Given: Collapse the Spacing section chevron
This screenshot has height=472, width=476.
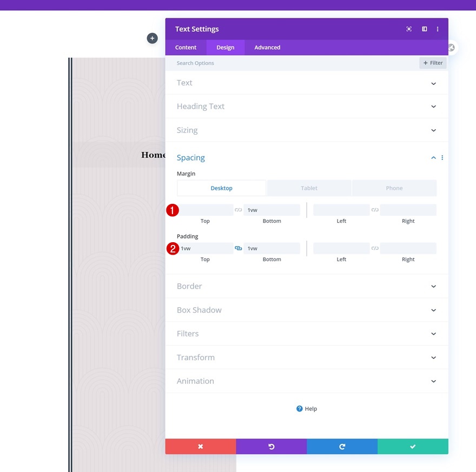Looking at the screenshot, I should point(433,157).
